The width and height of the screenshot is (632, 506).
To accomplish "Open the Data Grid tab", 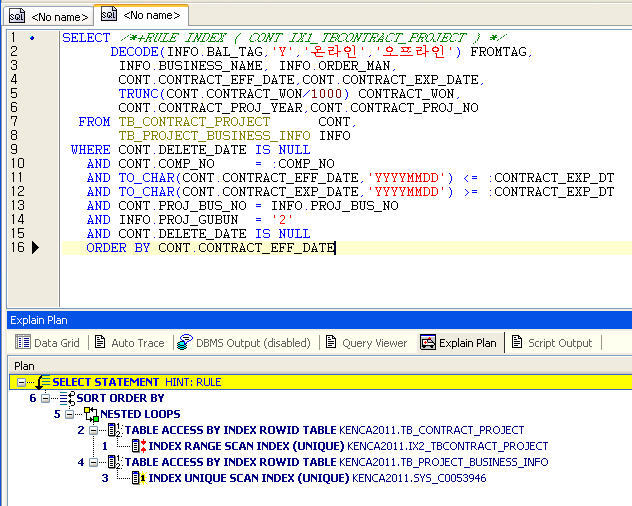I will tap(47, 343).
